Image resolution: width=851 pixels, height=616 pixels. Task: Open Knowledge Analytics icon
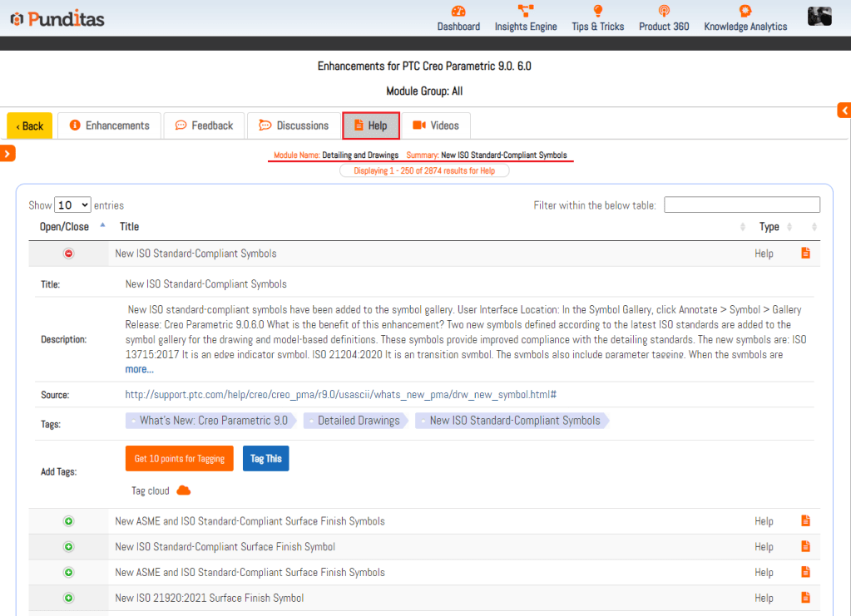coord(745,12)
